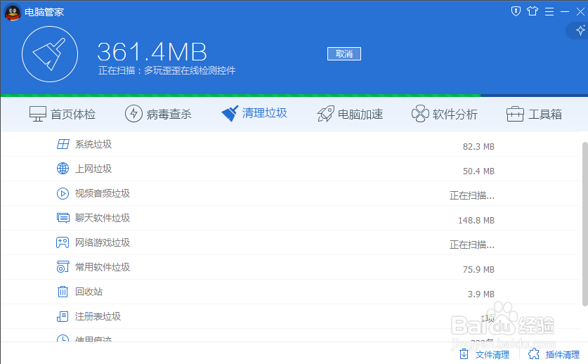Image resolution: width=588 pixels, height=364 pixels.
Task: Click the 插件清理 puzzle icon
Action: point(534,354)
